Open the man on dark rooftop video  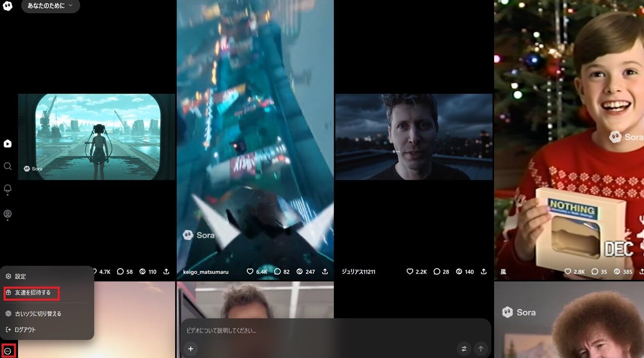click(414, 137)
